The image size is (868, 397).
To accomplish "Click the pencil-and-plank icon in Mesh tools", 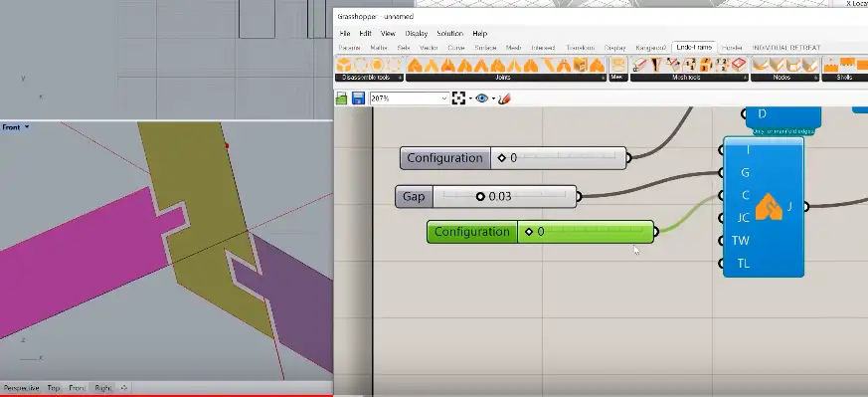I will click(640, 65).
